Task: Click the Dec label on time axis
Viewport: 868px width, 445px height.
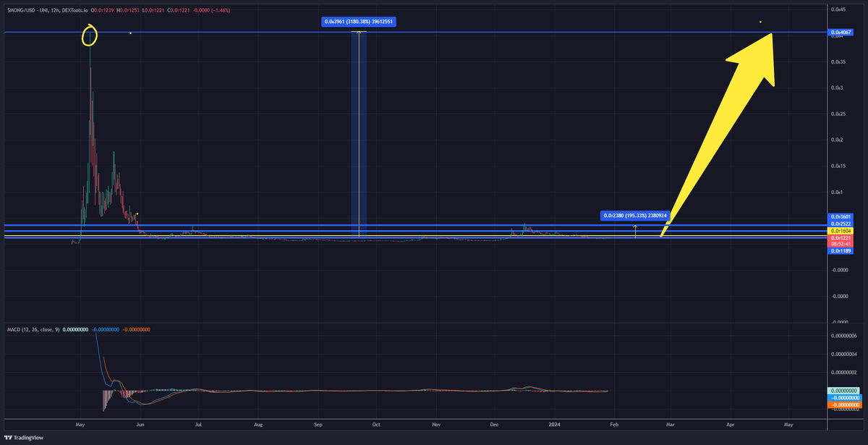Action: click(493, 425)
